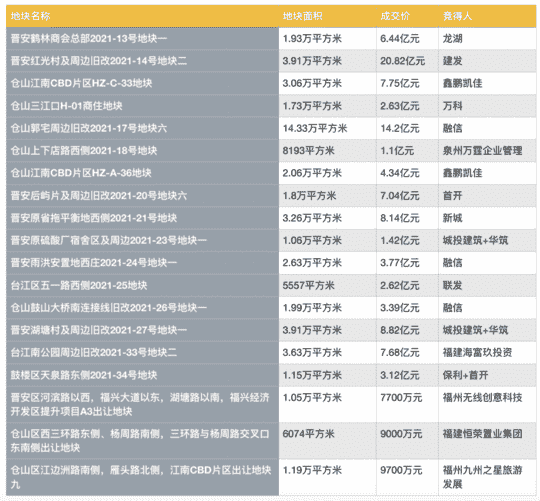Select the 20.82亿元 price cell
This screenshot has height=501, width=540.
(x=407, y=61)
